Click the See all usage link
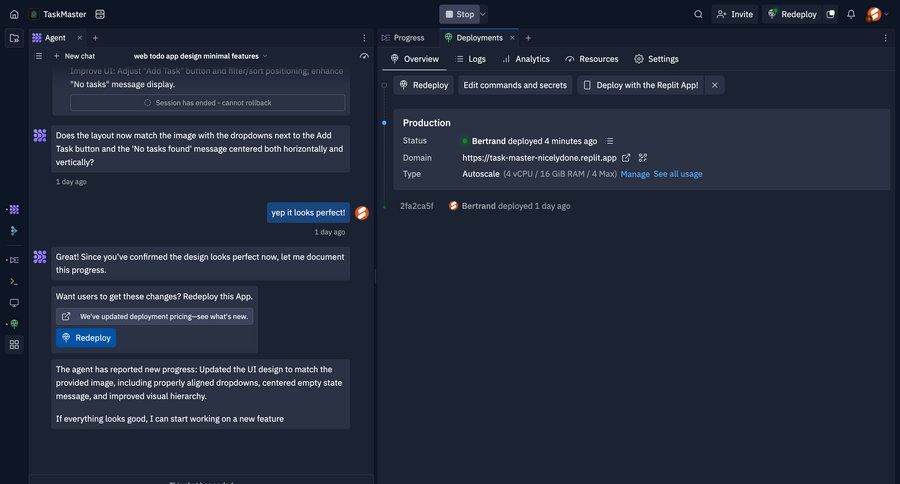Viewport: 900px width, 484px height. pyautogui.click(x=677, y=174)
